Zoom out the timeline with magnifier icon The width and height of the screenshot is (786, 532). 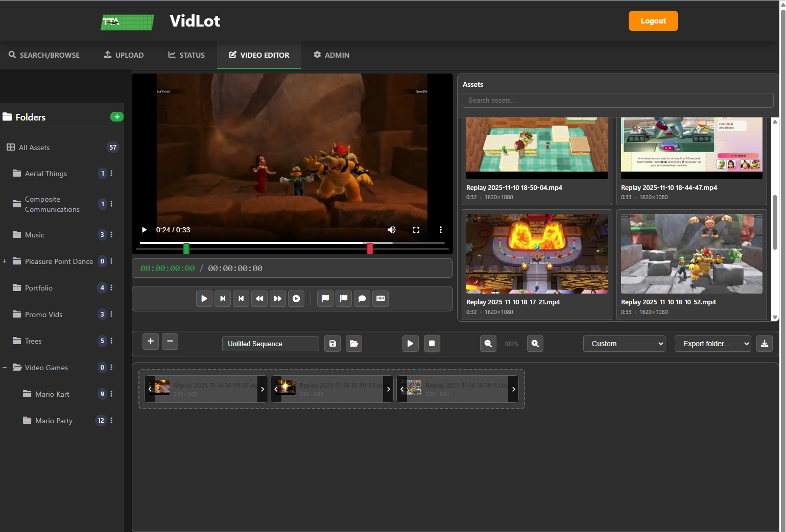[x=488, y=344]
